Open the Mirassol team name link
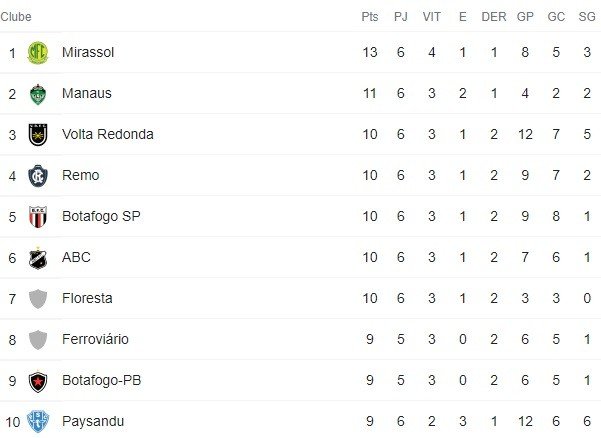Image resolution: width=601 pixels, height=438 pixels. click(88, 52)
